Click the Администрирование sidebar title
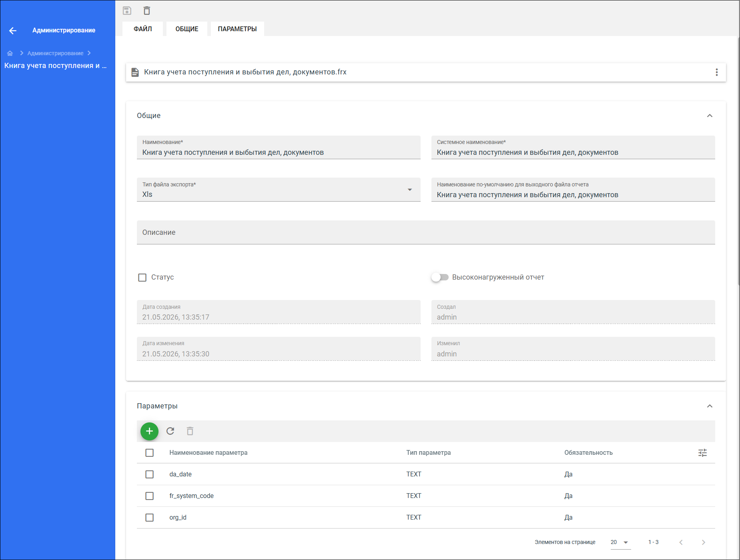The image size is (740, 560). click(64, 30)
